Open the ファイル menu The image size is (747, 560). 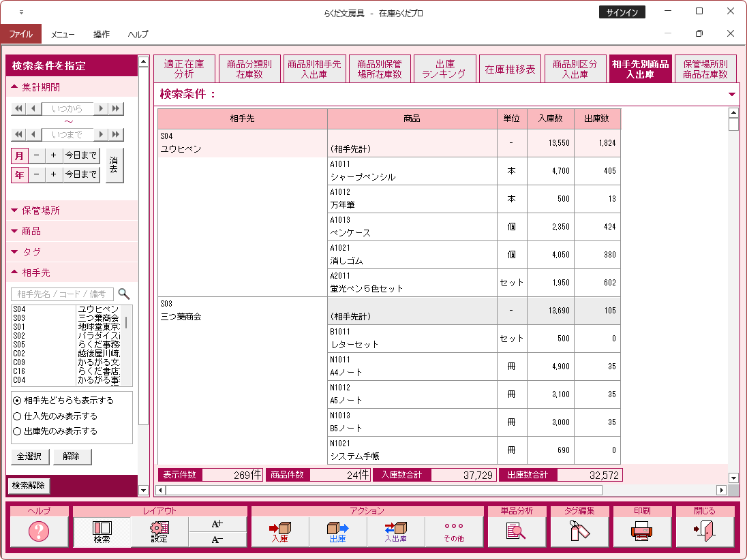click(x=21, y=34)
